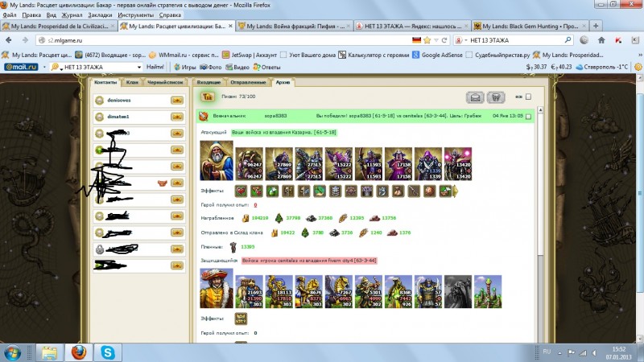This screenshot has width=644, height=362.
Task: Check the battle report message checkbox
Action: [x=529, y=117]
